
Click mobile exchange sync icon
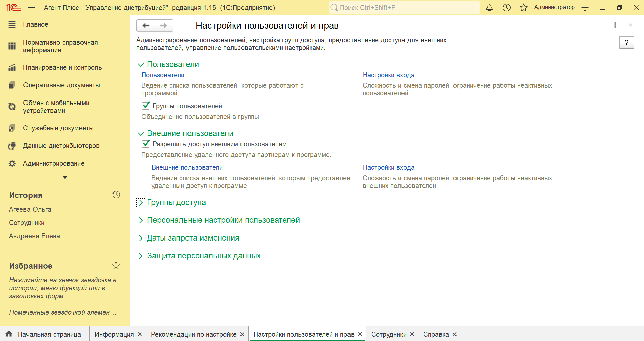coord(12,107)
